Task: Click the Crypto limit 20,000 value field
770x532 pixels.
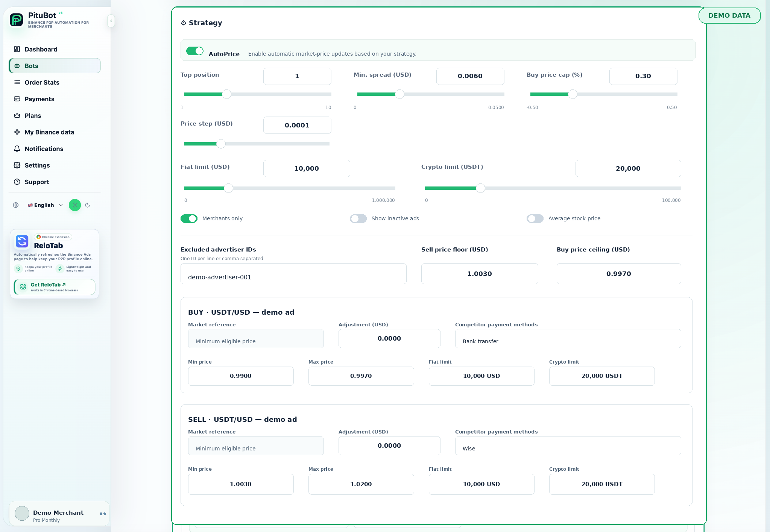Action: (x=628, y=168)
